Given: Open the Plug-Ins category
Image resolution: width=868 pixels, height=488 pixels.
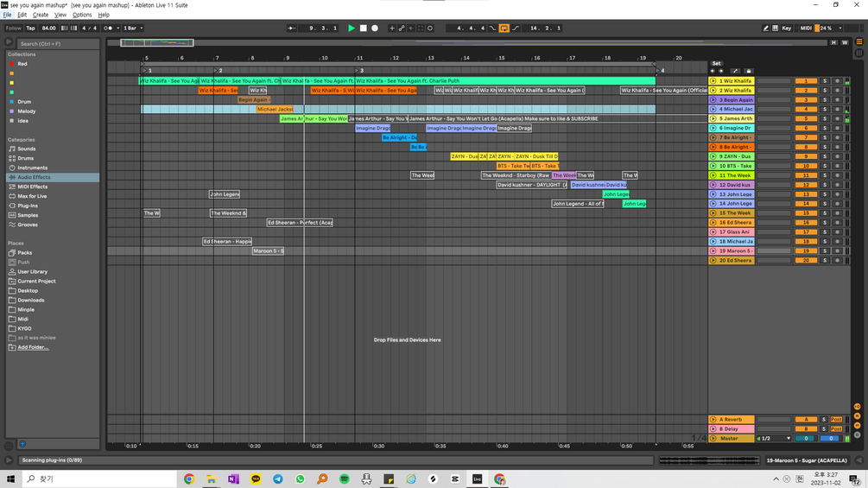Looking at the screenshot, I should click(28, 206).
